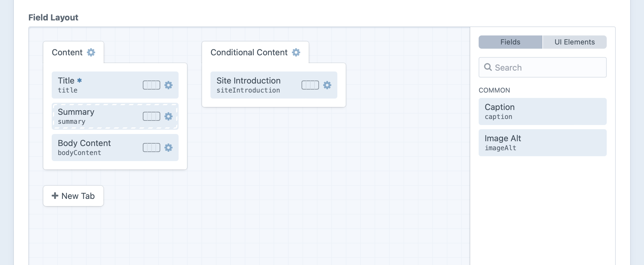Screen dimensions: 644x265
Task: Click the plus icon on New Tab
Action: (54, 196)
